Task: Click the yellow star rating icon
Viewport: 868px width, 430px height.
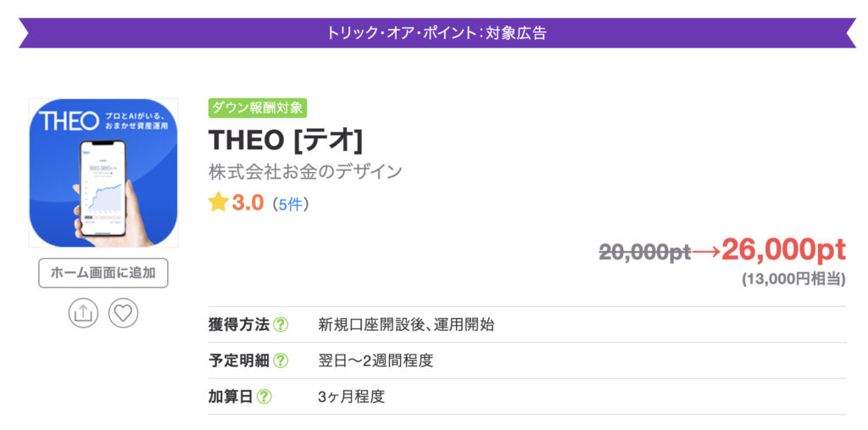Action: (219, 202)
